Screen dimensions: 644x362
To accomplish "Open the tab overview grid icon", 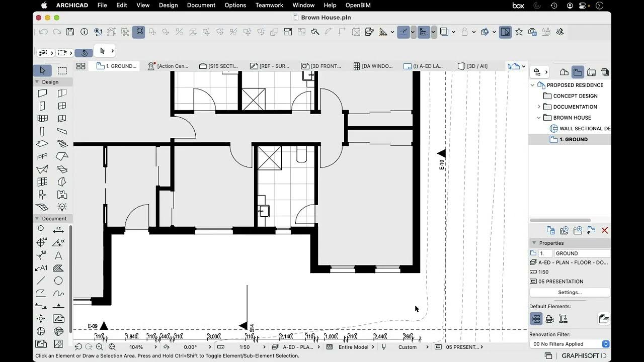I will [80, 66].
